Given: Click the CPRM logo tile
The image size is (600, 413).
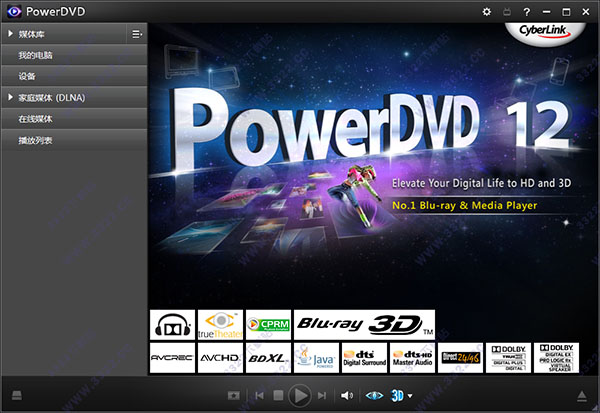Looking at the screenshot, I should 268,325.
